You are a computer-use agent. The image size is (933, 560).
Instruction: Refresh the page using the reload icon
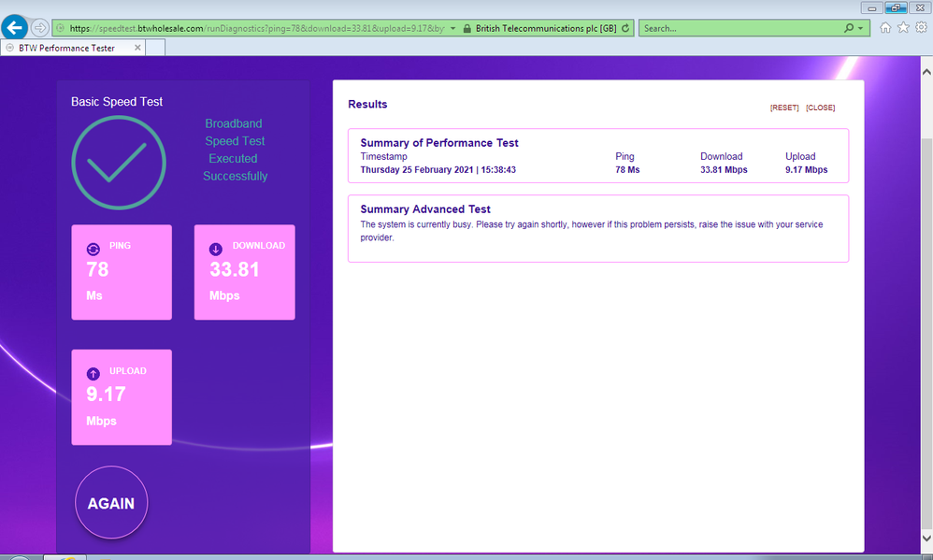(x=625, y=28)
